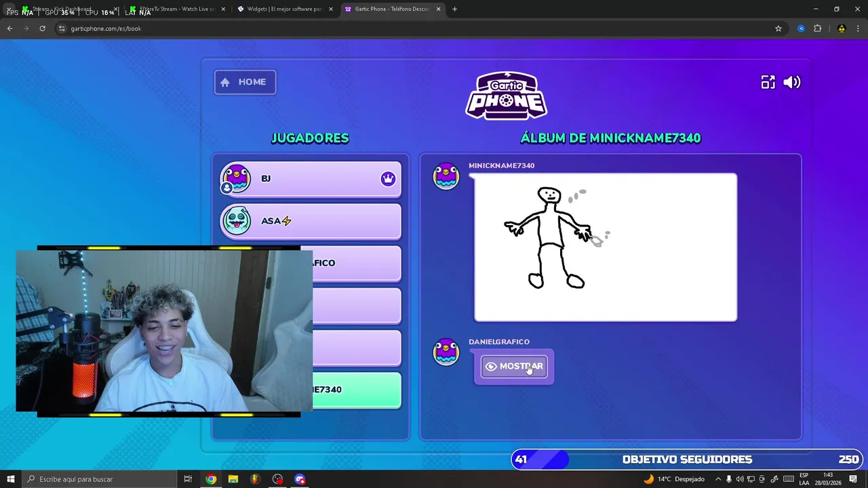Select player ASA in the players list
The height and width of the screenshot is (488, 868).
click(310, 221)
